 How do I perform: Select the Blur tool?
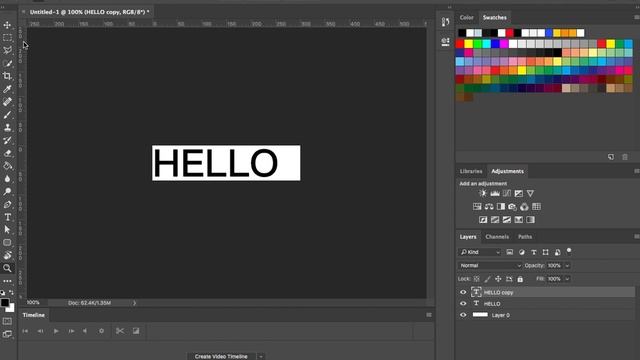pos(7,179)
